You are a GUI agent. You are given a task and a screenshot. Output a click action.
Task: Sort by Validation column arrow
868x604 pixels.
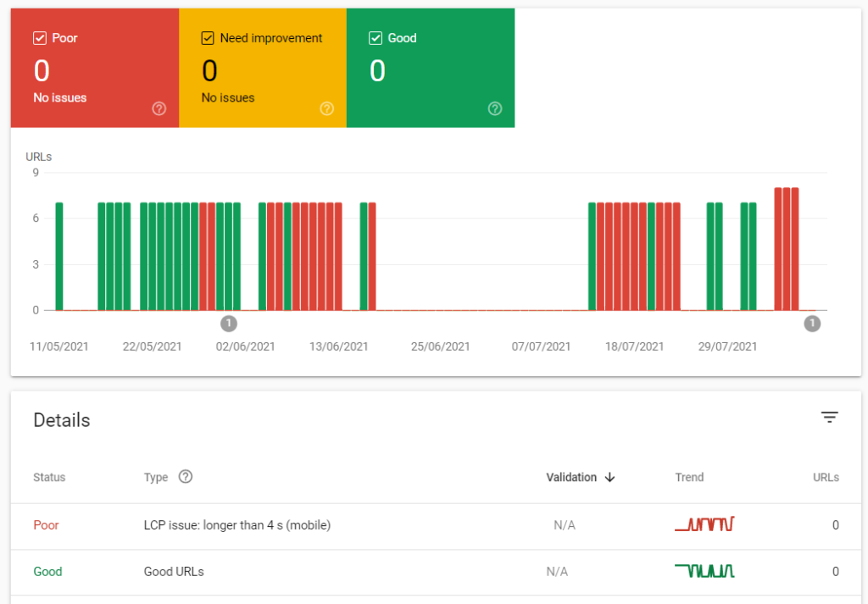pos(609,477)
